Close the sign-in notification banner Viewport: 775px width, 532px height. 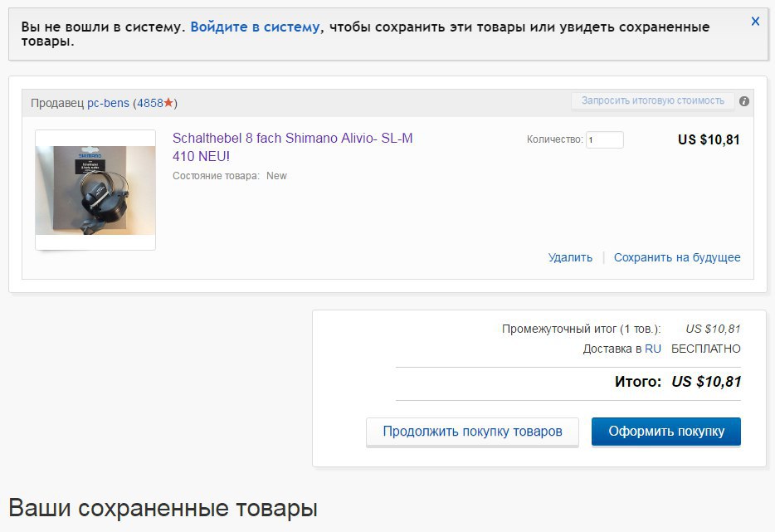pos(755,22)
